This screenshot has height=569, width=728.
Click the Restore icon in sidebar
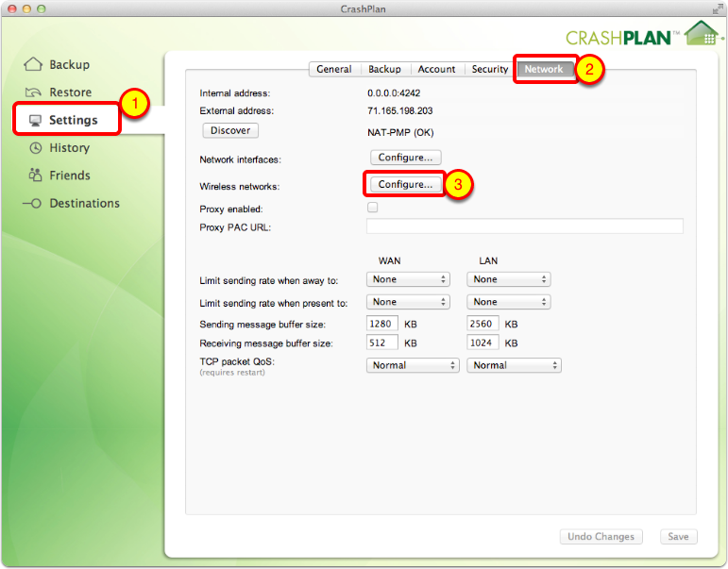coord(34,92)
